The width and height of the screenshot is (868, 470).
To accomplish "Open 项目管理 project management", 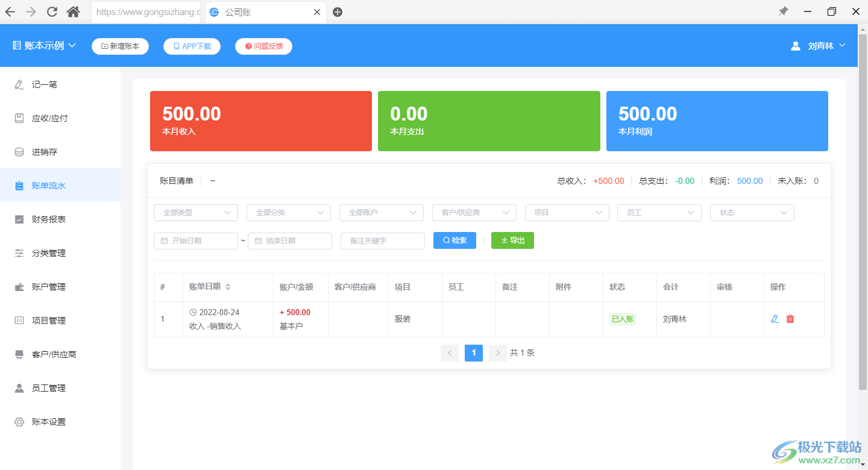I will click(47, 321).
